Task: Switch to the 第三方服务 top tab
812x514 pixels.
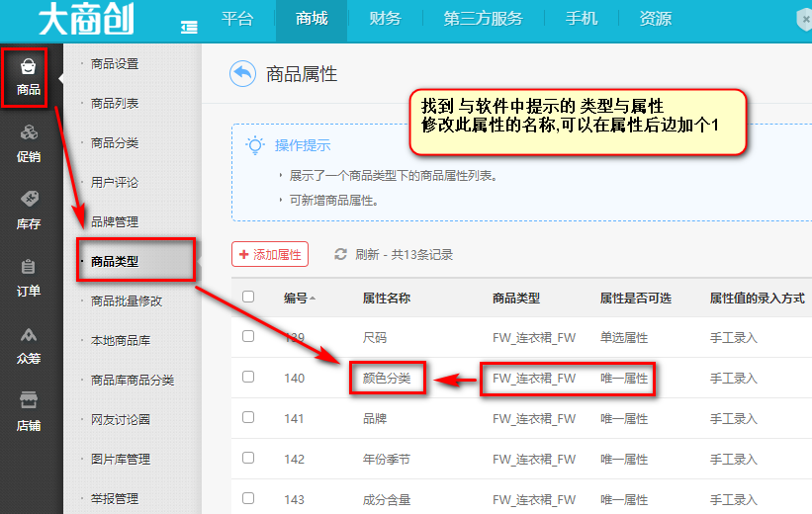Action: coord(484,19)
